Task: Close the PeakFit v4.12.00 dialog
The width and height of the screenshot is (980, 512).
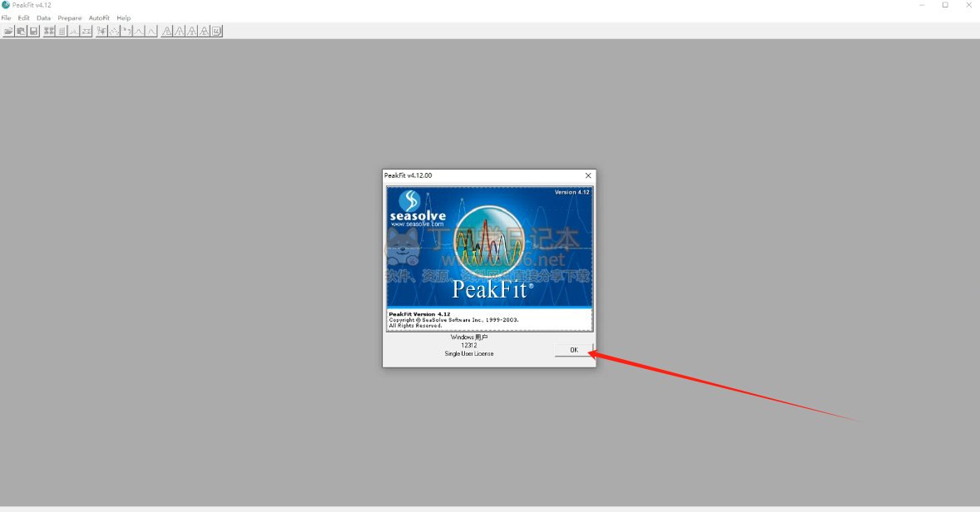Action: point(588,175)
